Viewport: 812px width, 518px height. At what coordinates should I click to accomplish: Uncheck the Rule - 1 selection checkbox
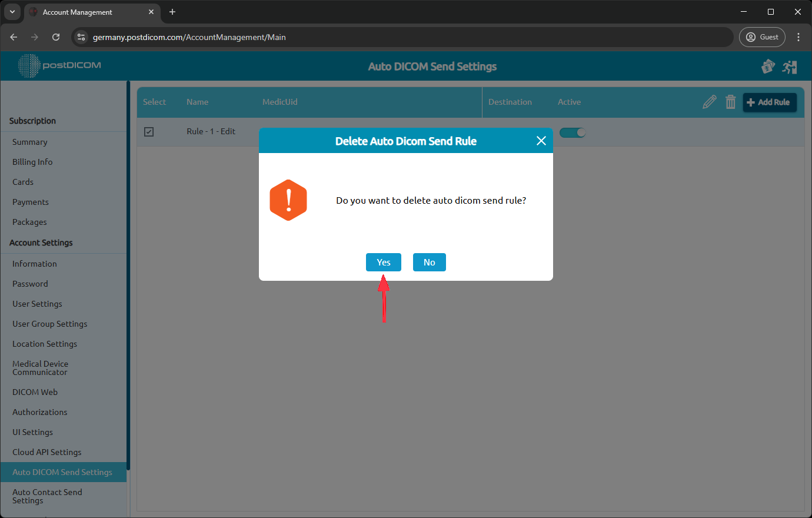(x=149, y=131)
